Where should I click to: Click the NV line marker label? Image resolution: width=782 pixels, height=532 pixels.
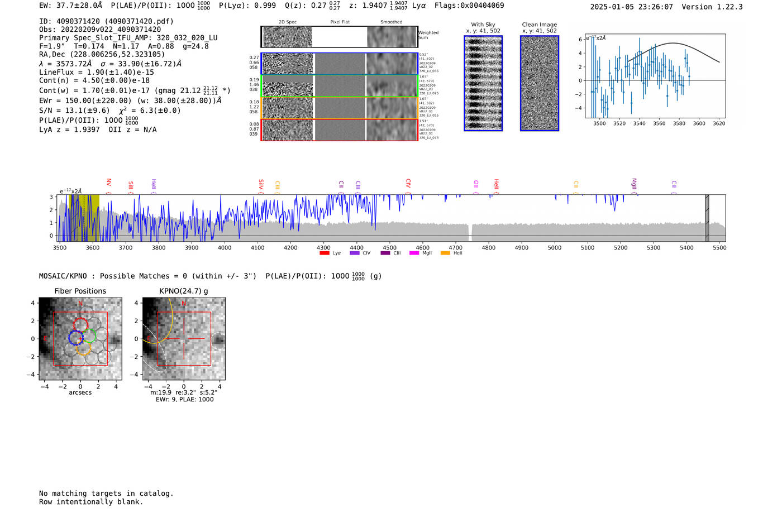(109, 183)
